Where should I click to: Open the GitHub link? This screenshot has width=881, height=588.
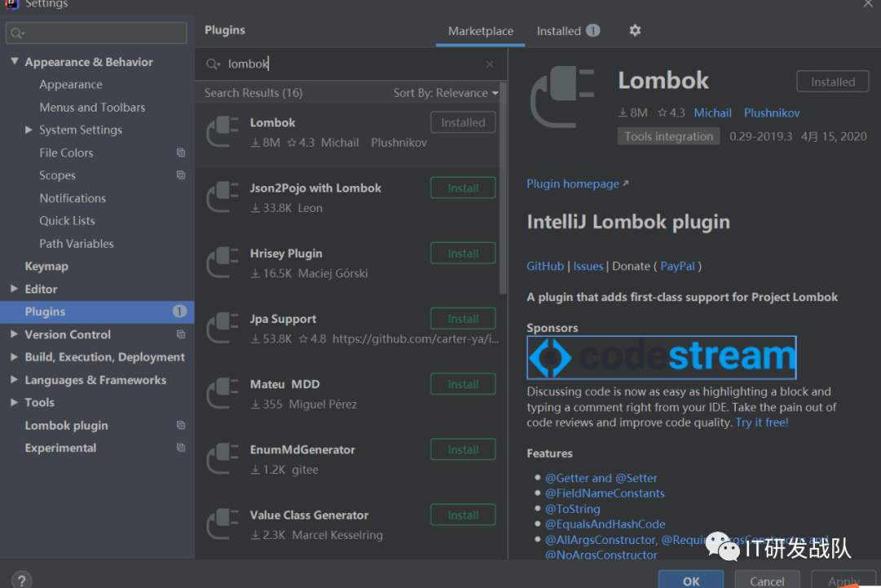(x=545, y=266)
